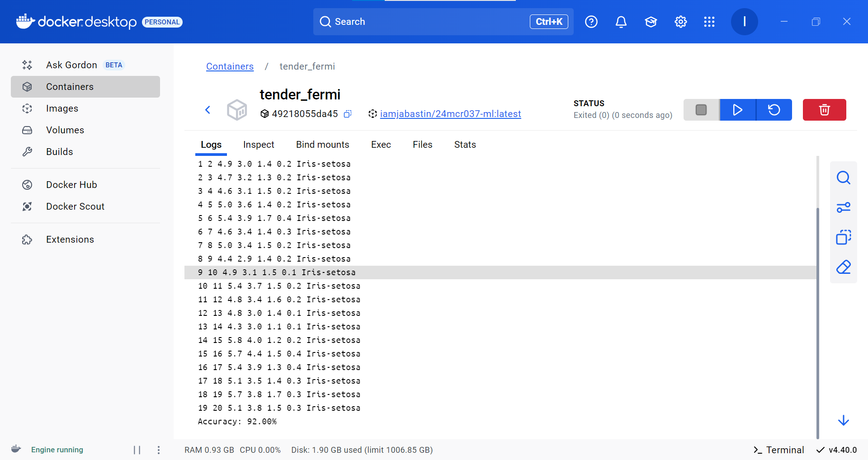Viewport: 868px width, 460px height.
Task: Pause the Docker engine
Action: [x=137, y=450]
